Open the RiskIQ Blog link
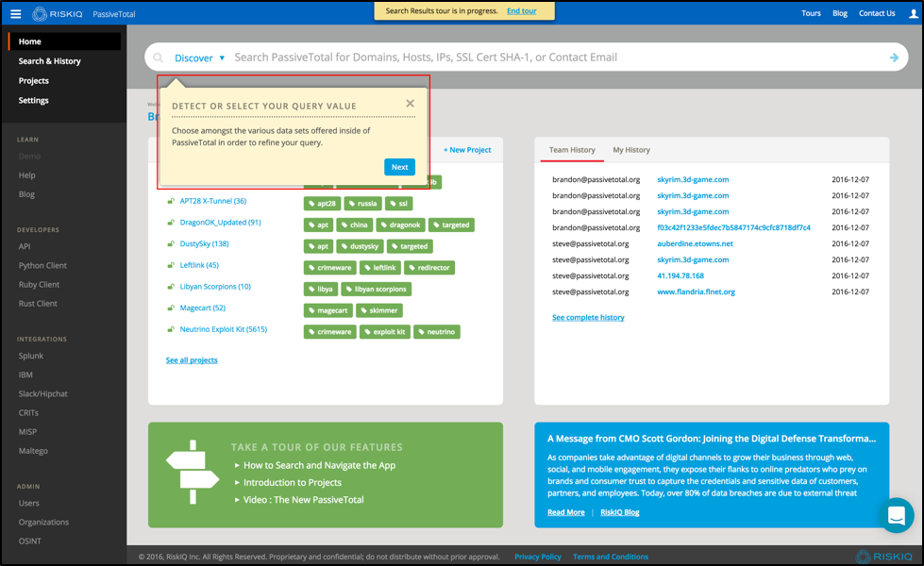This screenshot has height=566, width=924. pos(620,512)
